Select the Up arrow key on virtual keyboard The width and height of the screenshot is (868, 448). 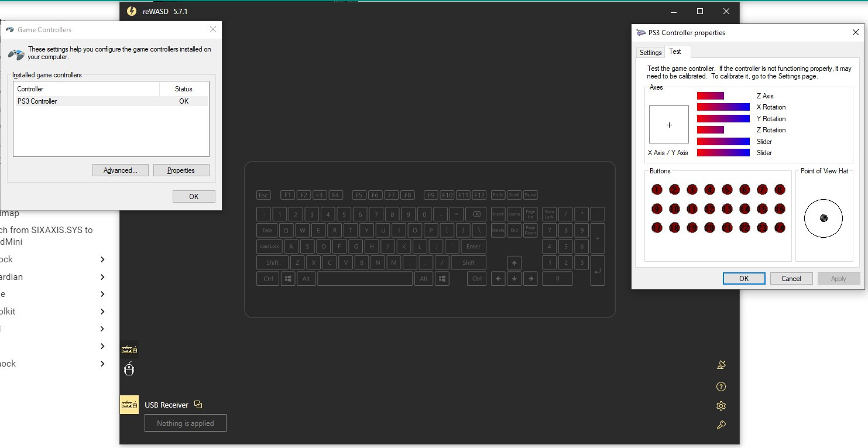[514, 263]
